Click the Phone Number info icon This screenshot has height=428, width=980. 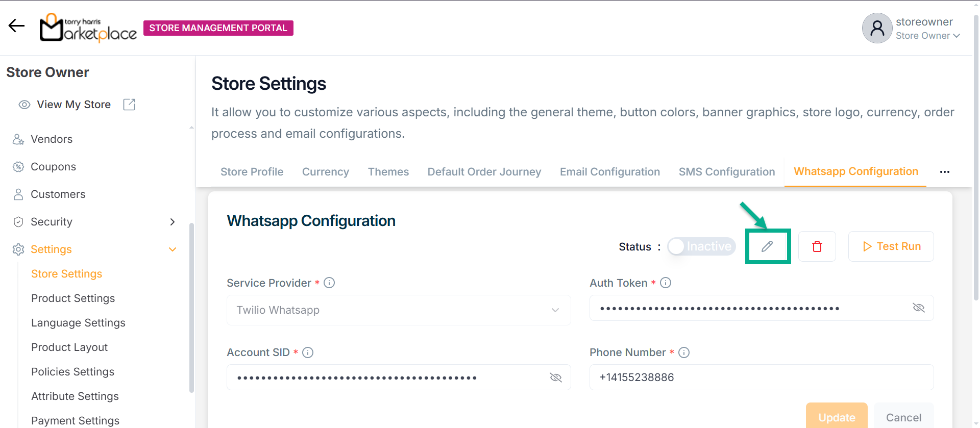click(x=684, y=353)
